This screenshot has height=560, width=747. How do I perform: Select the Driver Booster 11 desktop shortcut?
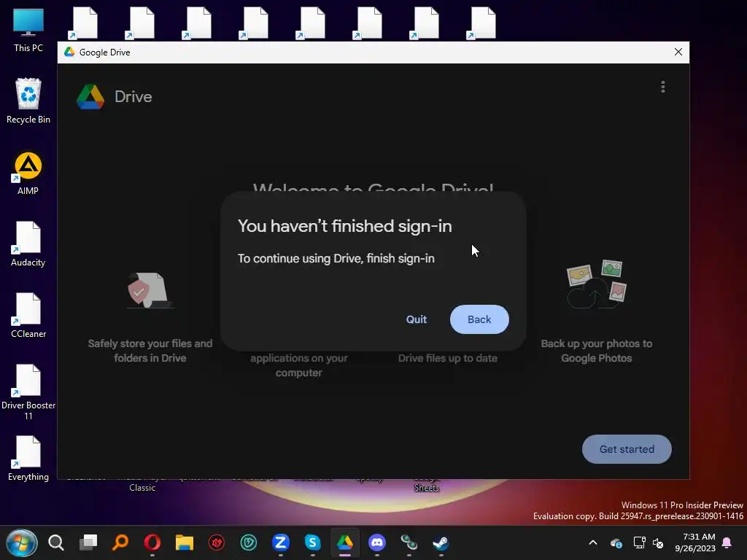coord(28,392)
